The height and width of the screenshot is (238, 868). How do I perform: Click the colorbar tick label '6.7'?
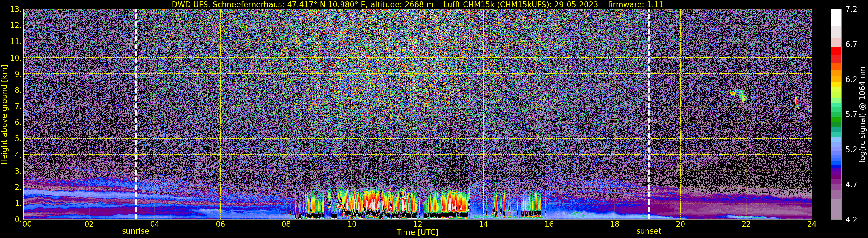[851, 44]
